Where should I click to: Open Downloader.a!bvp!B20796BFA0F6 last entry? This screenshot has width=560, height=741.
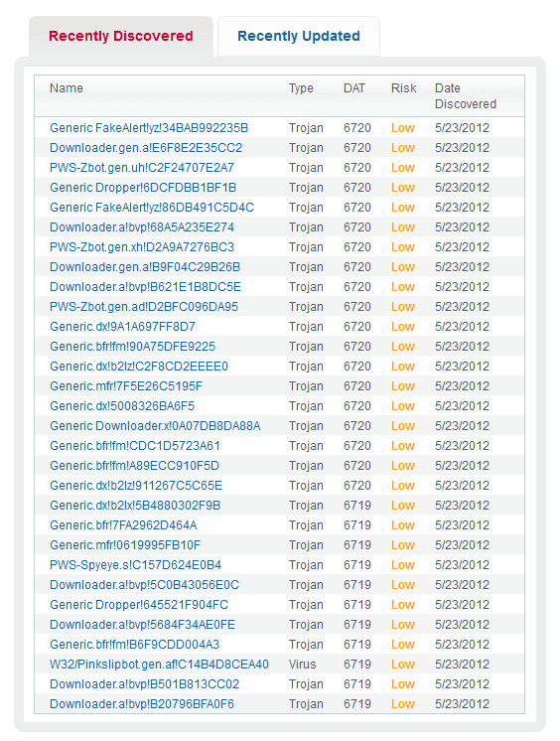click(x=142, y=703)
